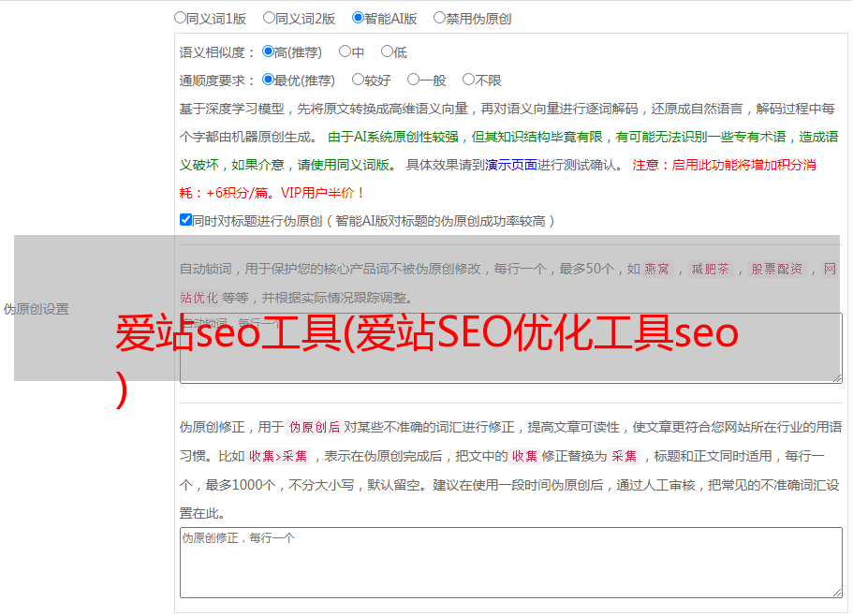Set 通顺度要求 to 最优(推荐)
The image size is (853, 616).
tap(268, 80)
